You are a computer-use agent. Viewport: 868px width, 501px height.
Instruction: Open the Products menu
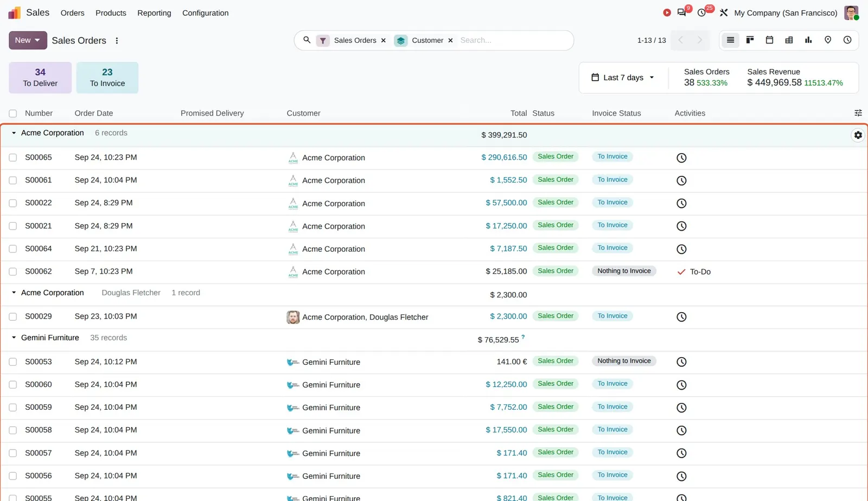click(x=111, y=13)
